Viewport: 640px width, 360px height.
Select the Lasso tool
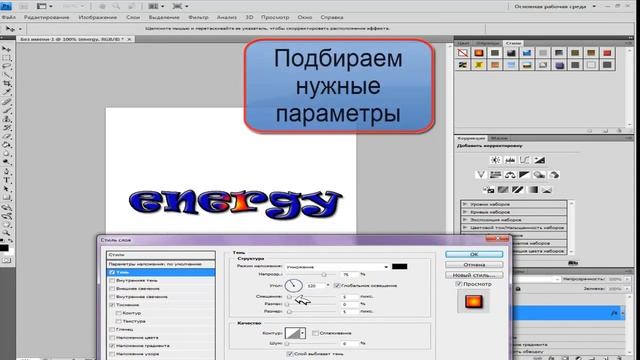[7, 67]
